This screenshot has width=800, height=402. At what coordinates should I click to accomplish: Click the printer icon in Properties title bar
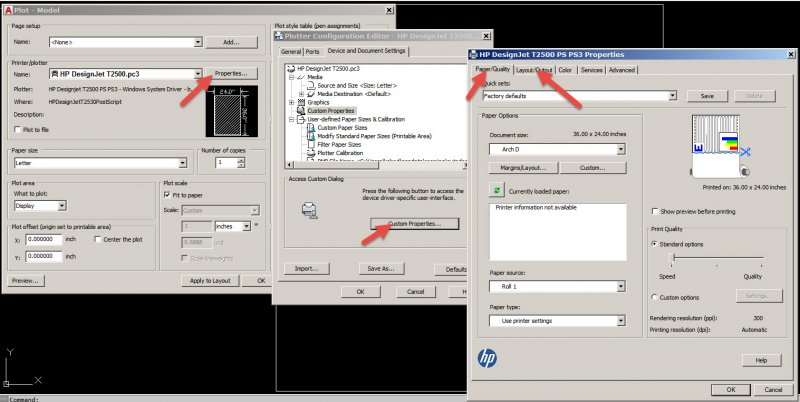pyautogui.click(x=473, y=55)
